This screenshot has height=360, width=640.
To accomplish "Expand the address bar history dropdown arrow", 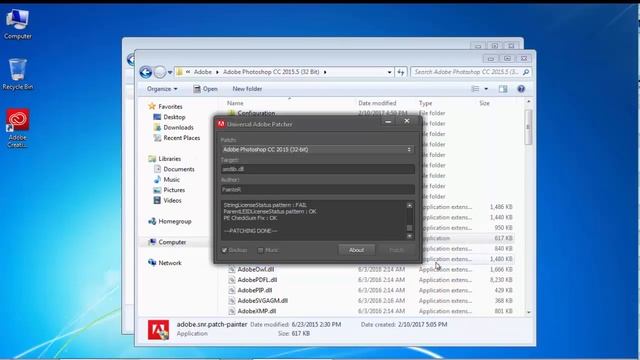I will 389,72.
